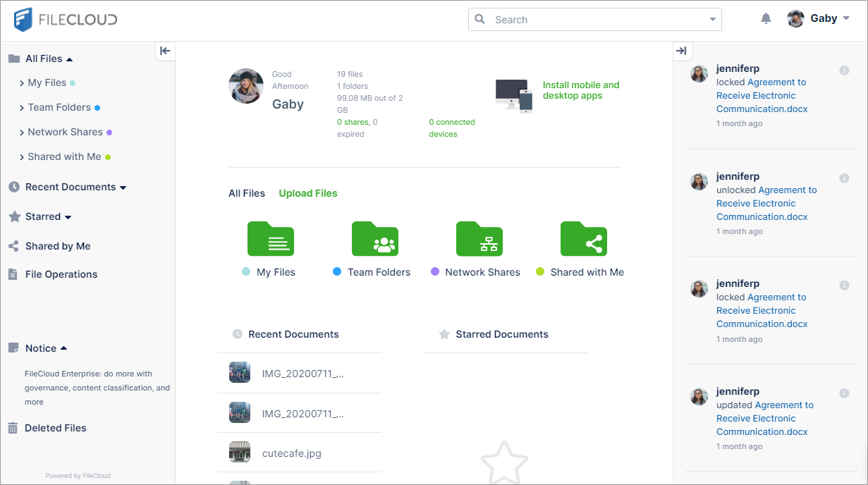Click the FileCloud logo

click(66, 20)
